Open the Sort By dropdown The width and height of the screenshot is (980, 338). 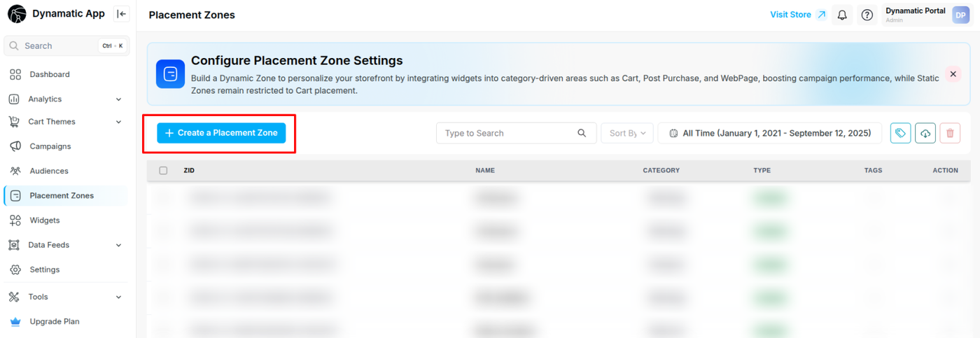627,133
